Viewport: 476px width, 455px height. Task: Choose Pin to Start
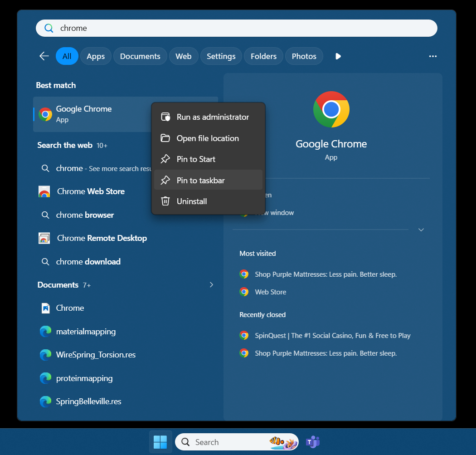(208, 159)
